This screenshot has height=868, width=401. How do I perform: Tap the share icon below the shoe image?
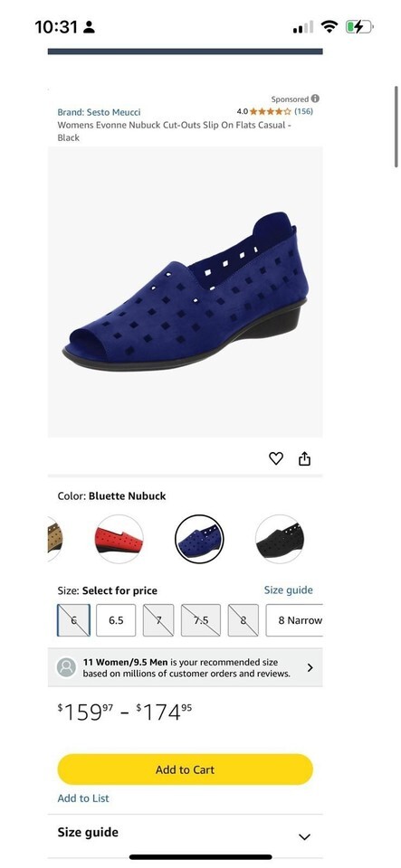[305, 458]
